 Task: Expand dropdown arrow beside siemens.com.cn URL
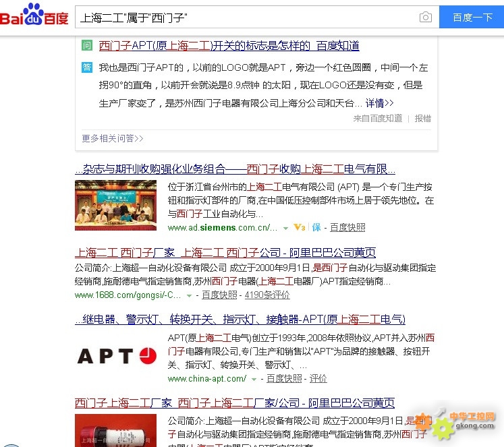(x=285, y=228)
